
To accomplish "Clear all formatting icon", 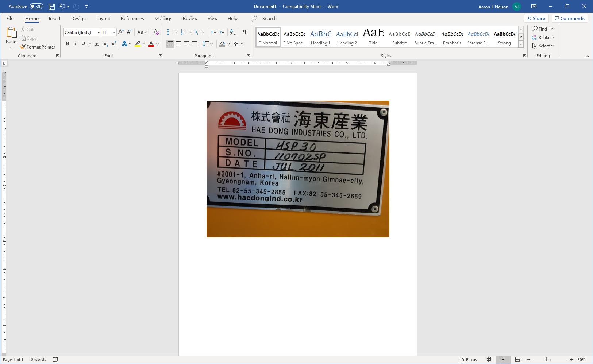I will [x=156, y=32].
